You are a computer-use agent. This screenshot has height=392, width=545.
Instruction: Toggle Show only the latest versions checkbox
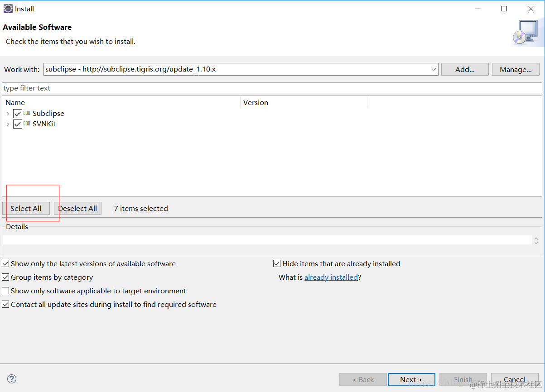point(5,263)
